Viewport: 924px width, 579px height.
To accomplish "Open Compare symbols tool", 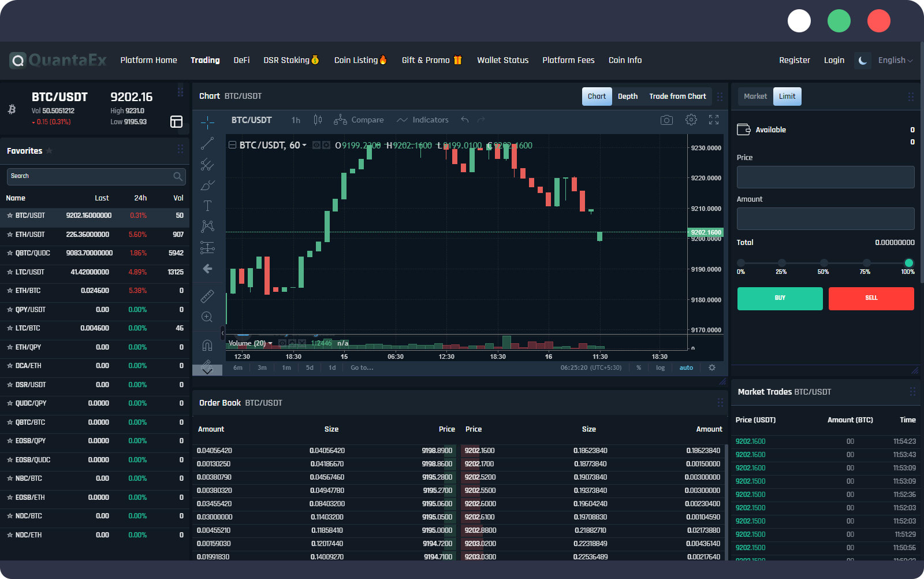I will tap(359, 120).
